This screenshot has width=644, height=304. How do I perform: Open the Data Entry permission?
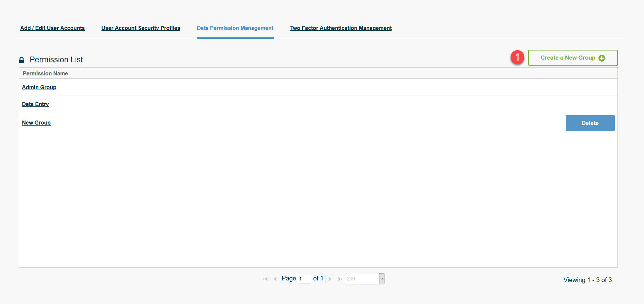point(35,104)
